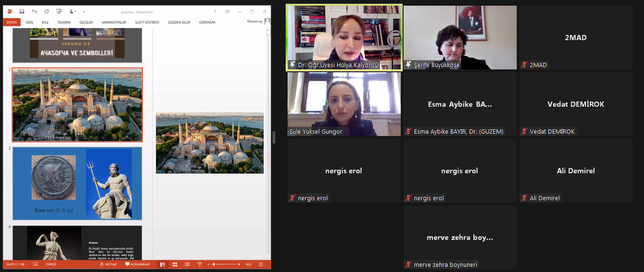Click muted mic icon for merve zehra boynuneri

click(408, 264)
